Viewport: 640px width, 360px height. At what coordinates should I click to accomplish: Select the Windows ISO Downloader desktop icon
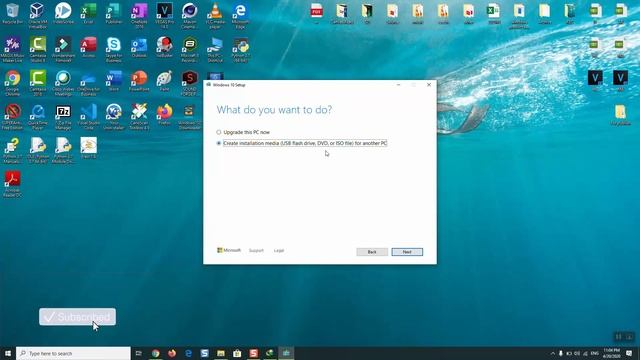point(190,117)
